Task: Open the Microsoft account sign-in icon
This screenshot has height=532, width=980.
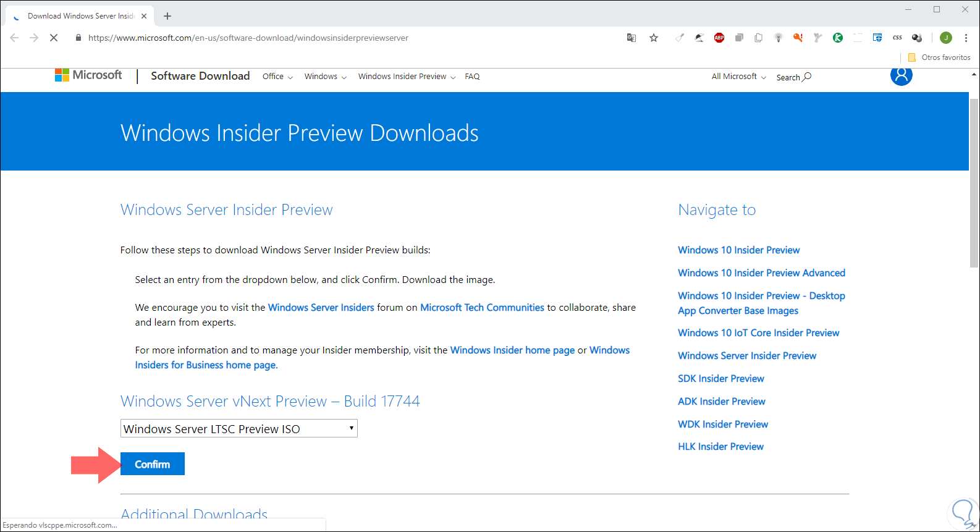Action: tap(902, 75)
